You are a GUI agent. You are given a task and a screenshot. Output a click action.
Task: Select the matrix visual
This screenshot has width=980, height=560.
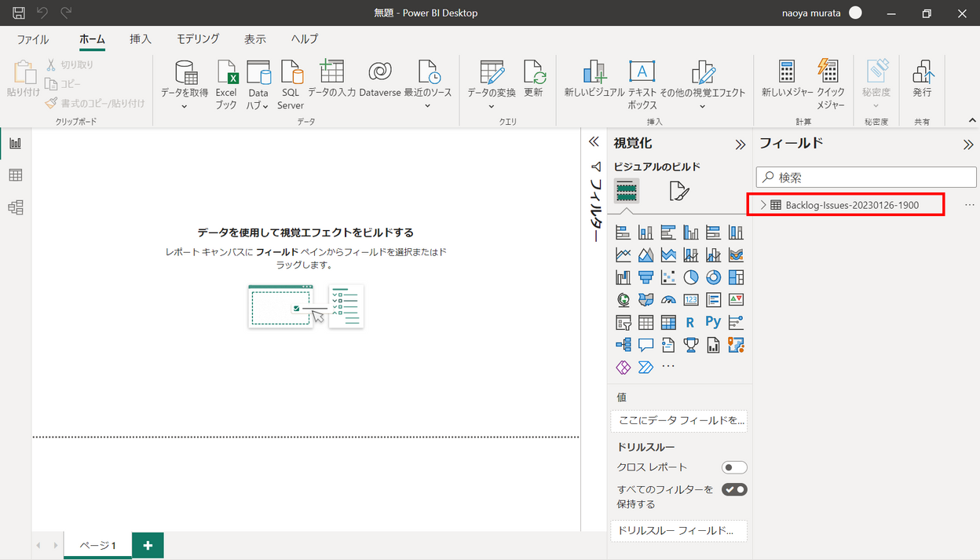[668, 322]
